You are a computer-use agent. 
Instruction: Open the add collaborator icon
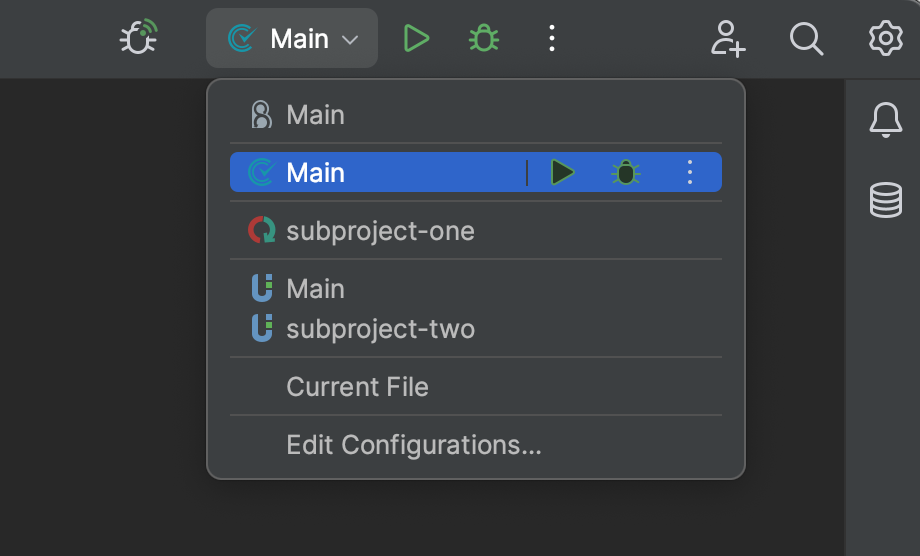(728, 39)
